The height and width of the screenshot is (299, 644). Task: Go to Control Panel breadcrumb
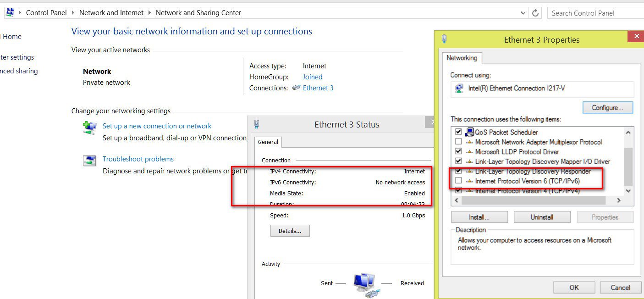46,13
